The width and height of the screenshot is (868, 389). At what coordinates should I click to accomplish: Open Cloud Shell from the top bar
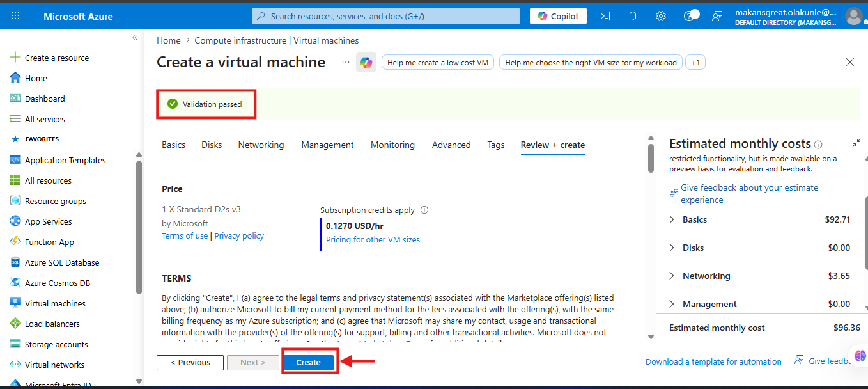[604, 16]
